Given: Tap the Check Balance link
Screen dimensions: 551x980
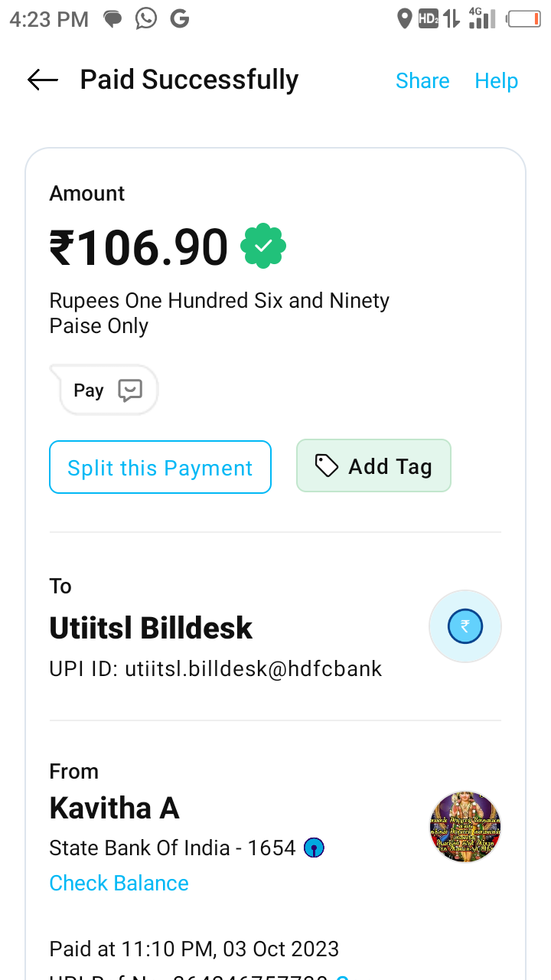Looking at the screenshot, I should point(119,883).
